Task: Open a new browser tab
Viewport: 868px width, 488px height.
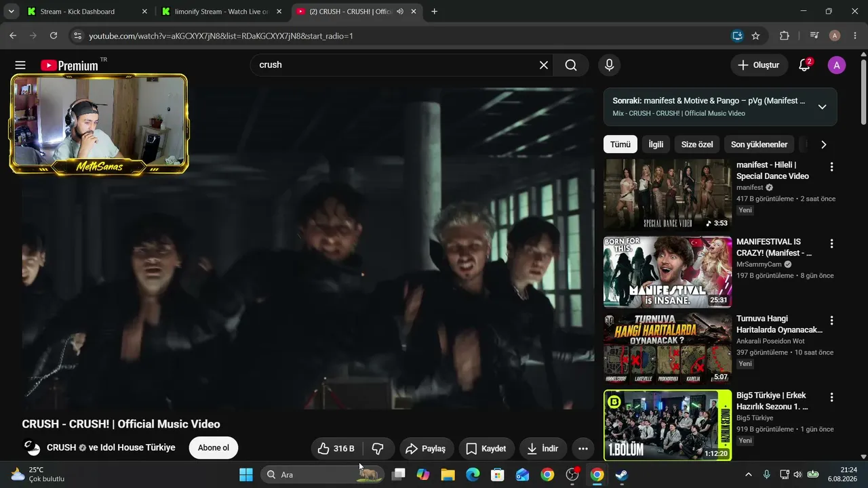Action: 434,12
